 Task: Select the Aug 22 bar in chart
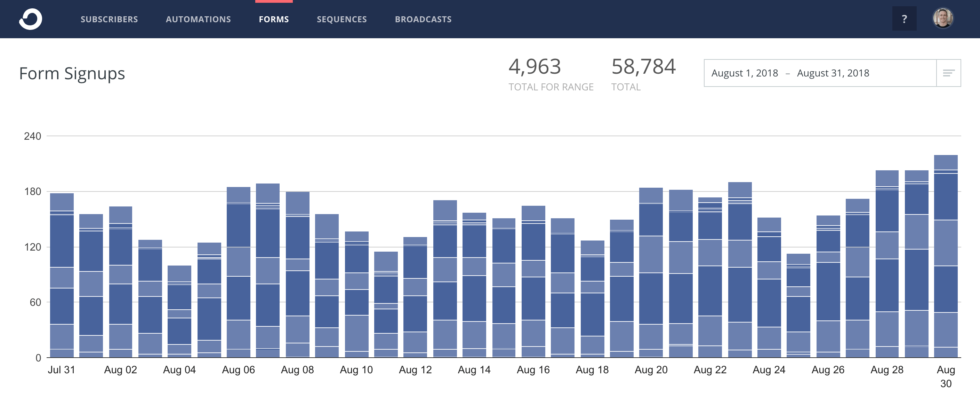[x=710, y=277]
